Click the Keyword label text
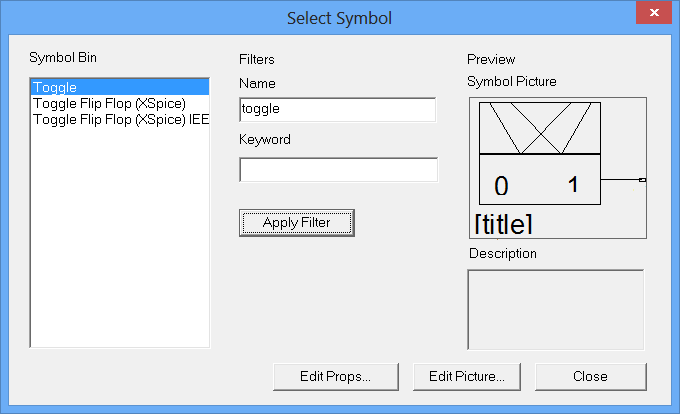This screenshot has height=414, width=680. pyautogui.click(x=265, y=140)
